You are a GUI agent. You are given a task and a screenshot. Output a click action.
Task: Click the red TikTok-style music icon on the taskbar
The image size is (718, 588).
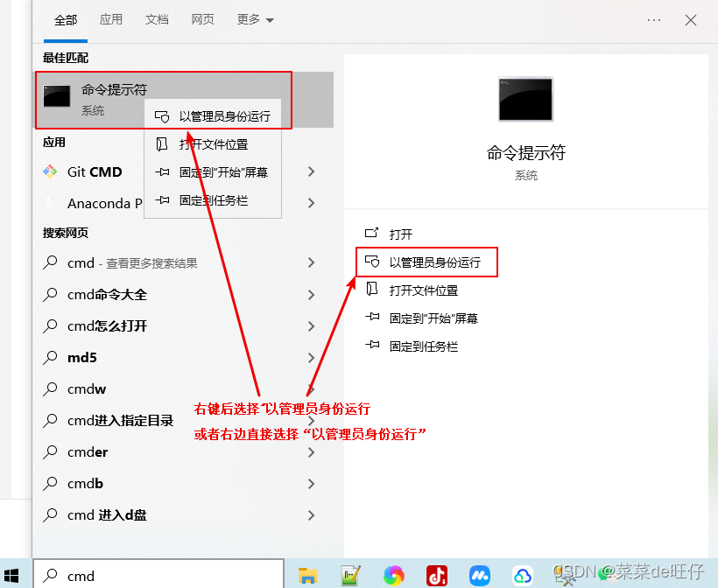tap(437, 576)
